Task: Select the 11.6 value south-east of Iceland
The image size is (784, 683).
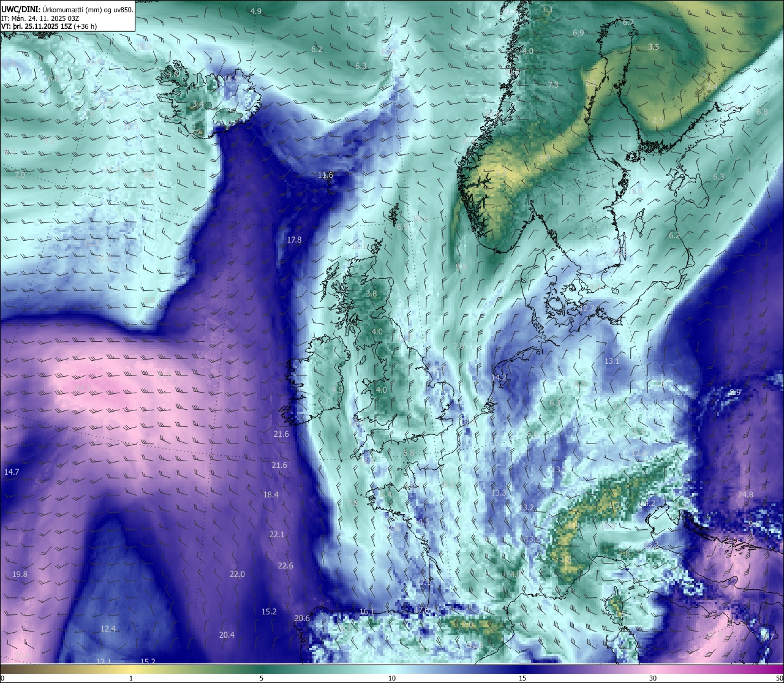Action: point(325,175)
